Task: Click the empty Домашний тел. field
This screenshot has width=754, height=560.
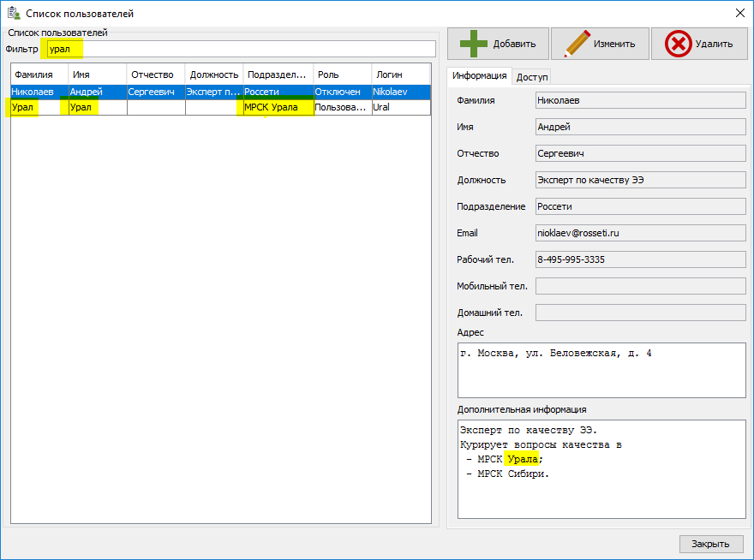Action: (641, 313)
